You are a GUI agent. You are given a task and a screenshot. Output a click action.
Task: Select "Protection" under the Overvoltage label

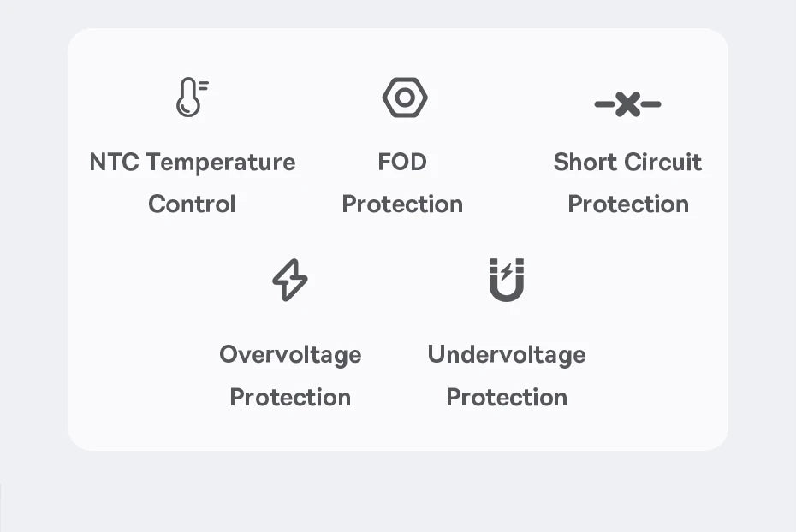pyautogui.click(x=290, y=397)
